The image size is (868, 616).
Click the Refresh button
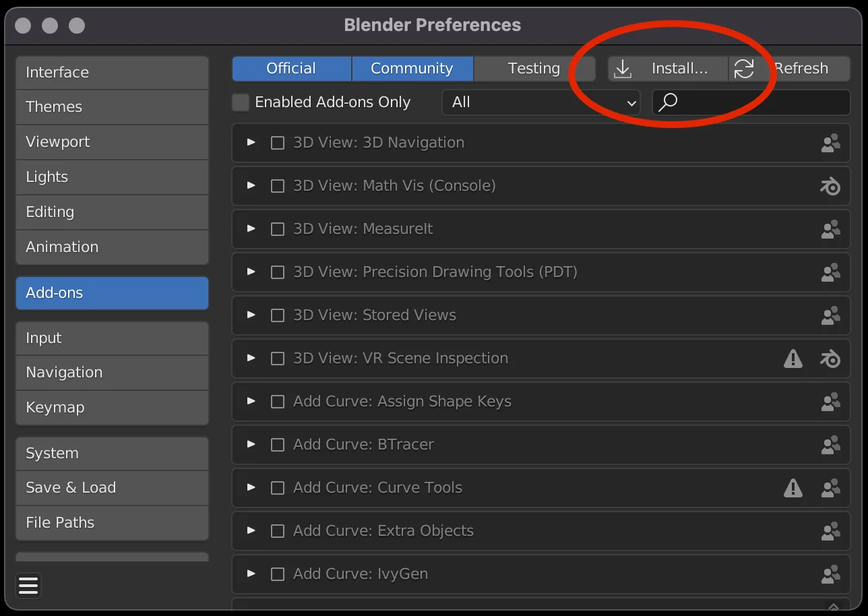790,69
